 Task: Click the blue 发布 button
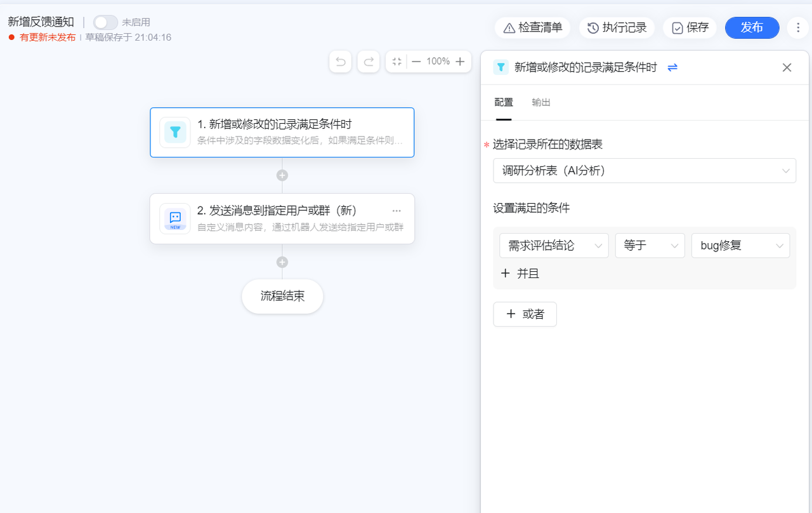752,28
